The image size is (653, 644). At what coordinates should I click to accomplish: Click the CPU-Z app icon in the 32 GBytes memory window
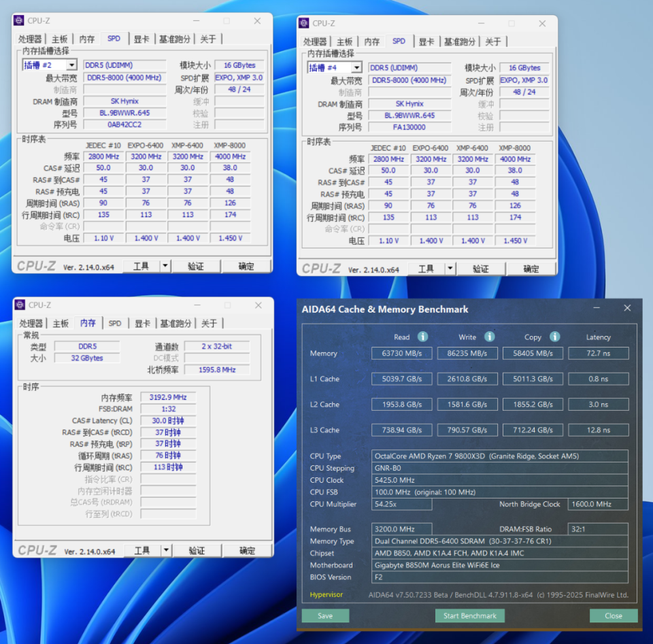(x=20, y=305)
